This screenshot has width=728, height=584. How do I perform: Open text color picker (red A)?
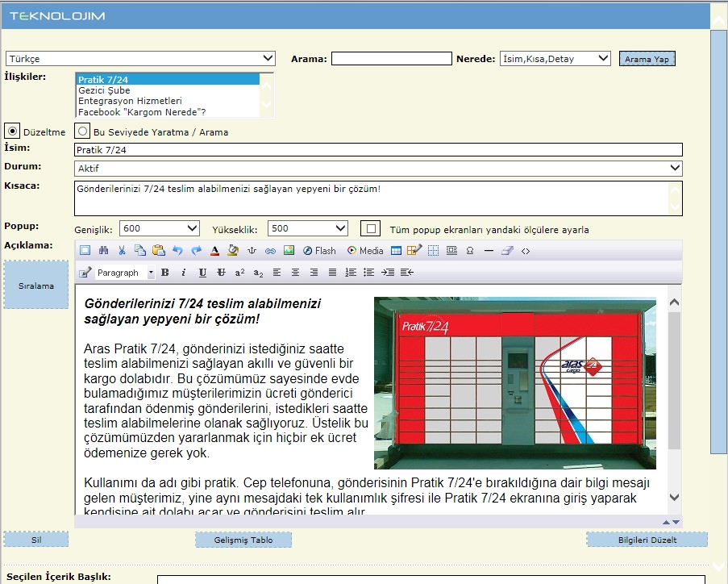[214, 251]
